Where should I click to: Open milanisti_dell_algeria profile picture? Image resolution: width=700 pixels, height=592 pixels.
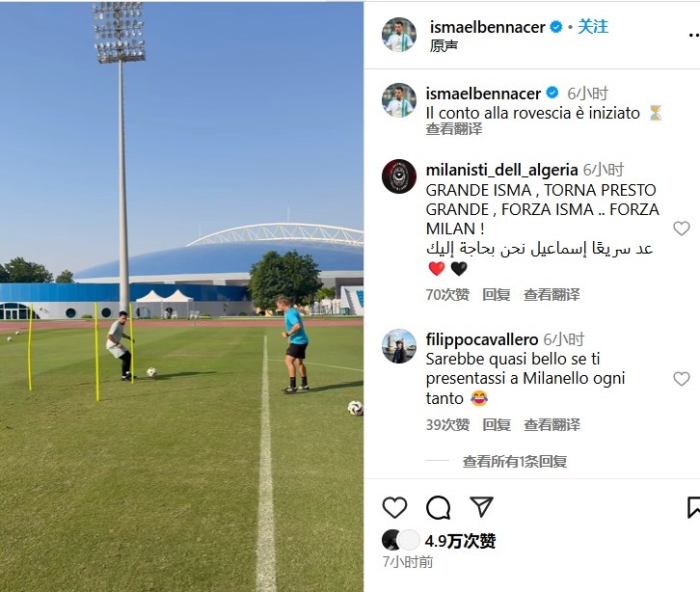tap(399, 176)
